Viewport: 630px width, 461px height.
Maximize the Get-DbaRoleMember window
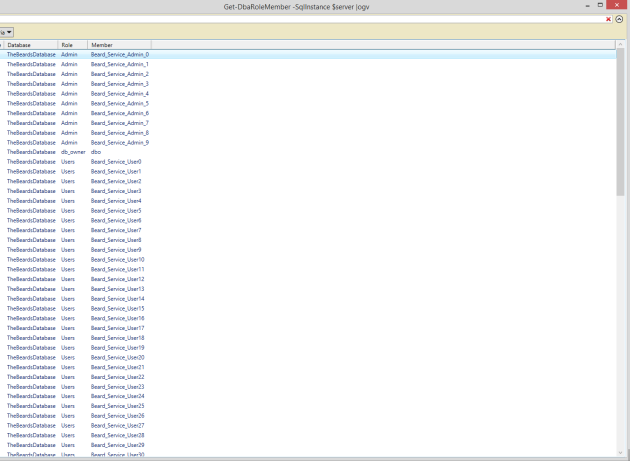click(600, 5)
